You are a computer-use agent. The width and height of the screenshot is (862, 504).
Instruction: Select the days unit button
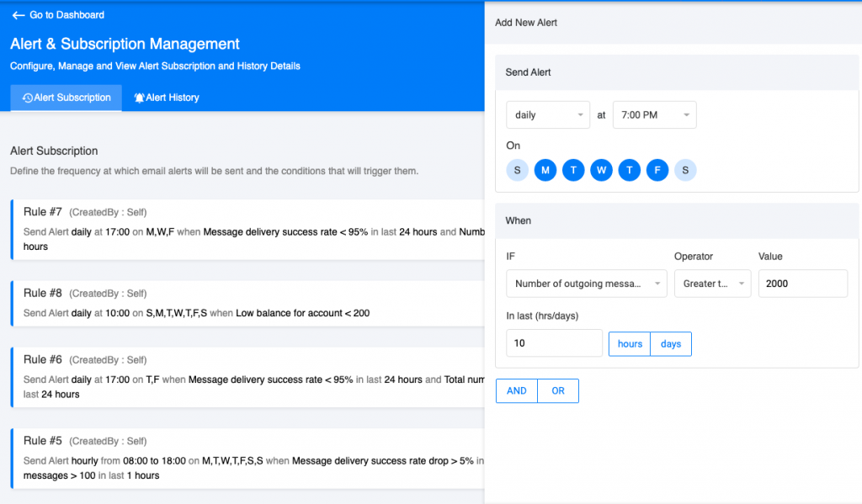671,344
